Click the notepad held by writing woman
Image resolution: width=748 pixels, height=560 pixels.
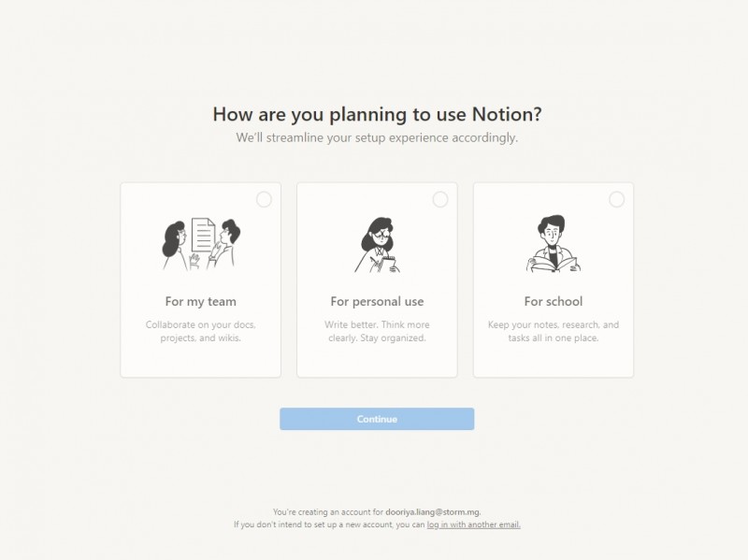click(389, 264)
